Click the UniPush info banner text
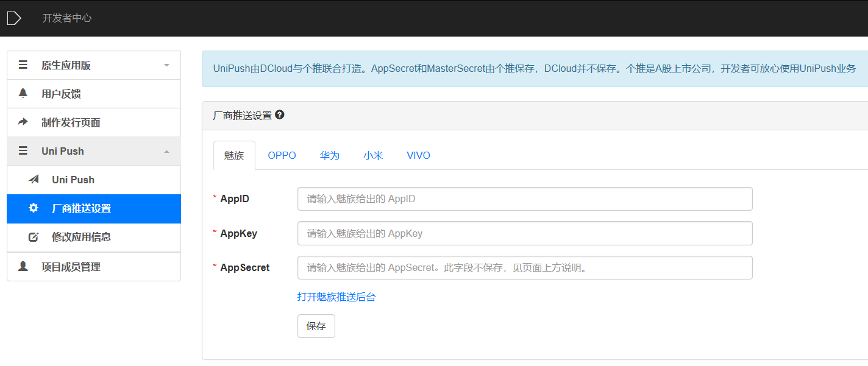868x366 pixels. click(535, 68)
